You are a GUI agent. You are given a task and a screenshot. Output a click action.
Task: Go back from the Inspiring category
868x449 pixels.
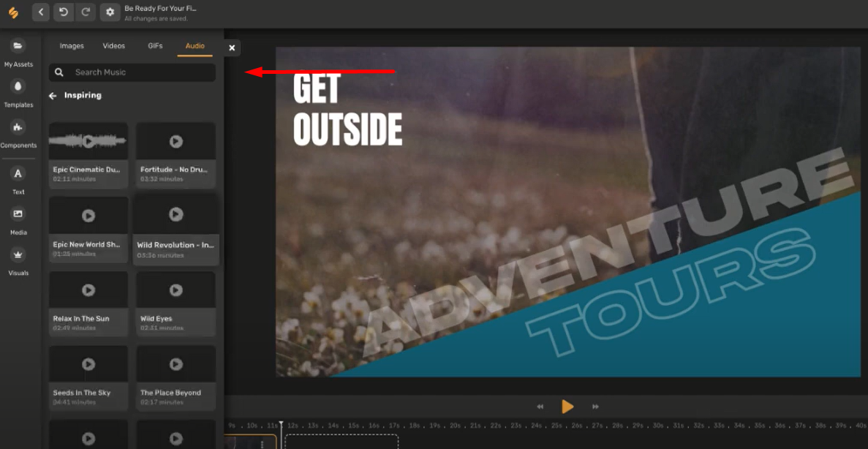coord(53,96)
